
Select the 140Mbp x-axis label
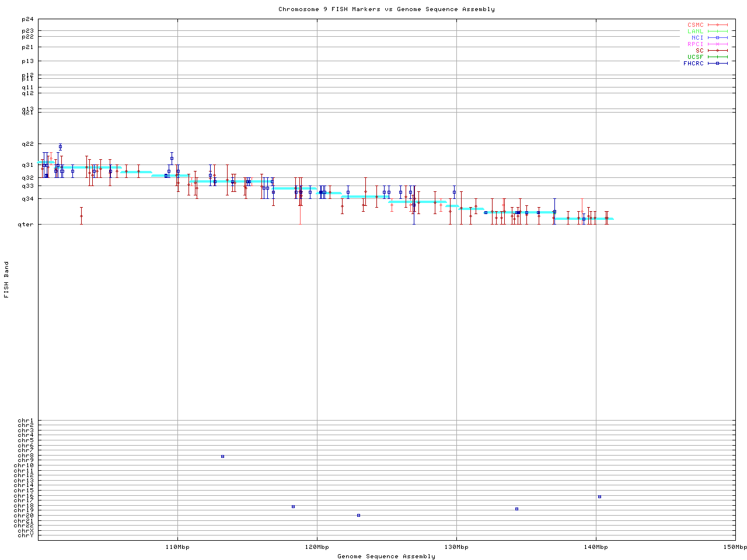tap(596, 547)
